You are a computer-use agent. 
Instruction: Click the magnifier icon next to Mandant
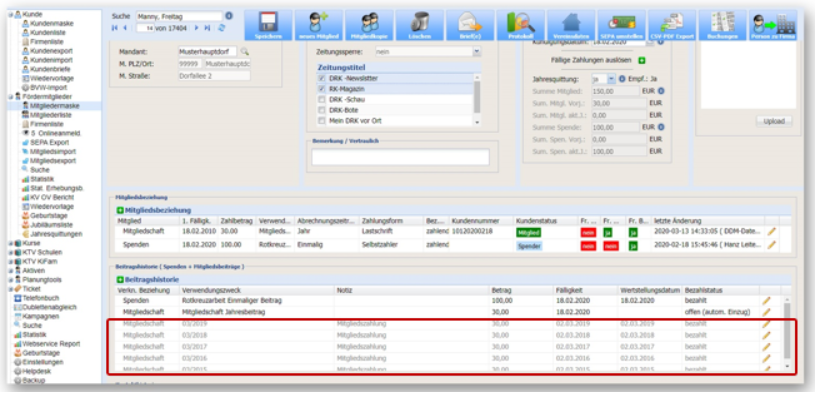pyautogui.click(x=244, y=52)
